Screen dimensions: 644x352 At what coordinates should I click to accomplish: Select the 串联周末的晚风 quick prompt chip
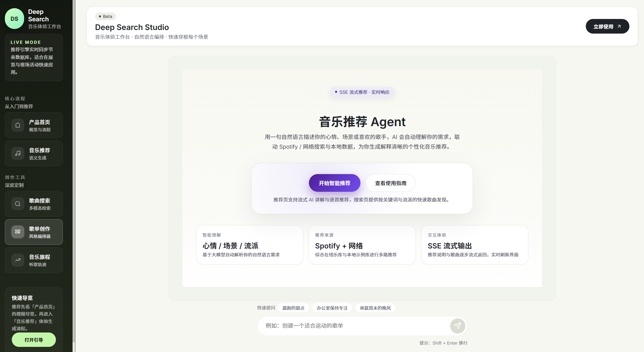[x=375, y=308]
